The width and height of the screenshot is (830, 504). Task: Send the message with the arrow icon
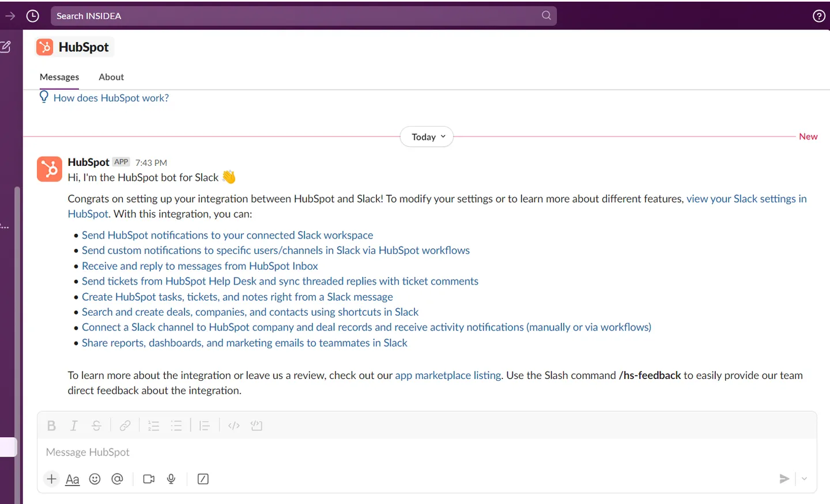coord(784,479)
